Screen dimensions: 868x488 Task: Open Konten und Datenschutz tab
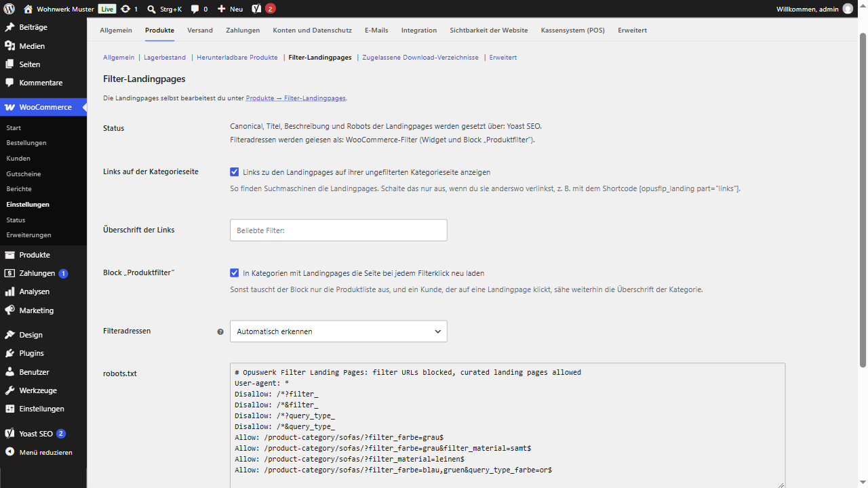(x=313, y=30)
